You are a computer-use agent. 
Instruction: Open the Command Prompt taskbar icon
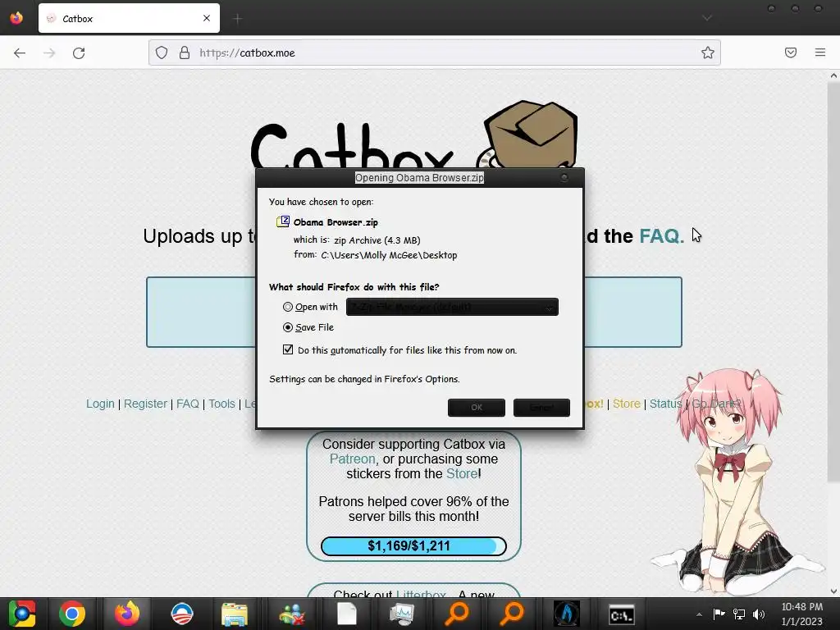click(622, 614)
